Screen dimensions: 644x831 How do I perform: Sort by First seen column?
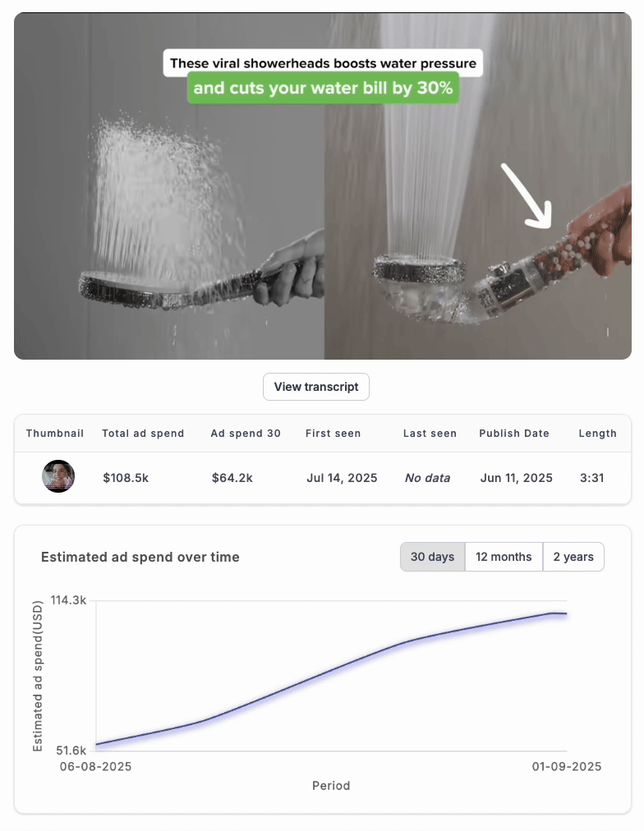click(x=333, y=433)
